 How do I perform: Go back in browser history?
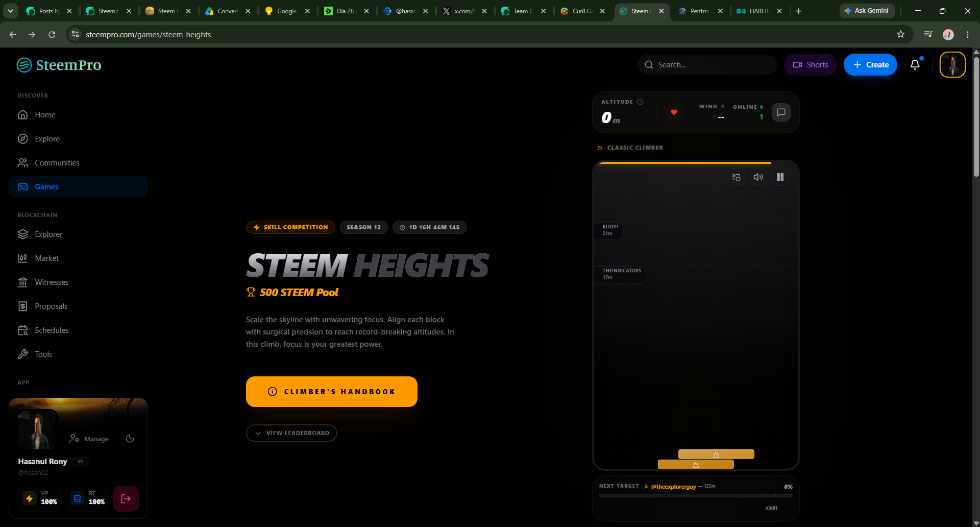coord(13,34)
